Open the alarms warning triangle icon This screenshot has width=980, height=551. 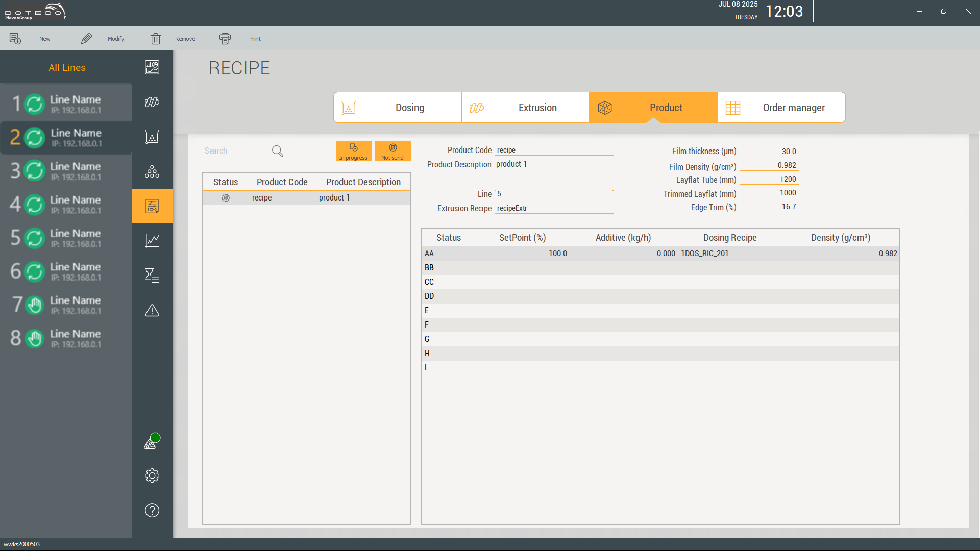click(x=152, y=310)
